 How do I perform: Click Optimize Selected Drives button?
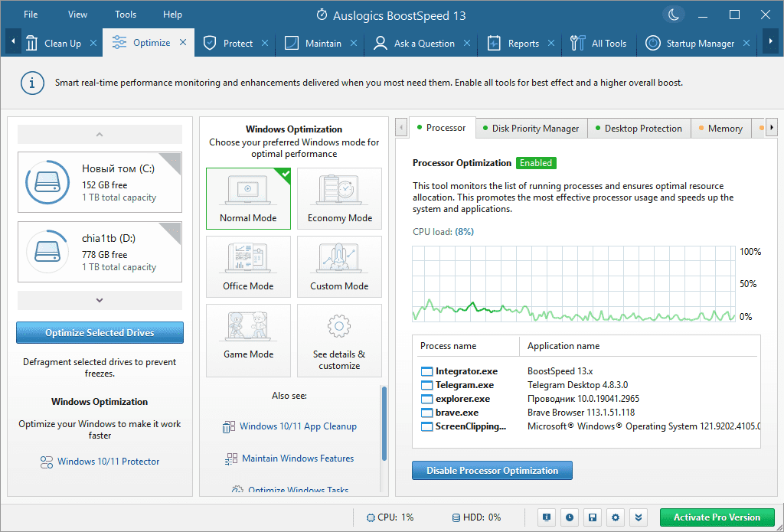point(100,332)
